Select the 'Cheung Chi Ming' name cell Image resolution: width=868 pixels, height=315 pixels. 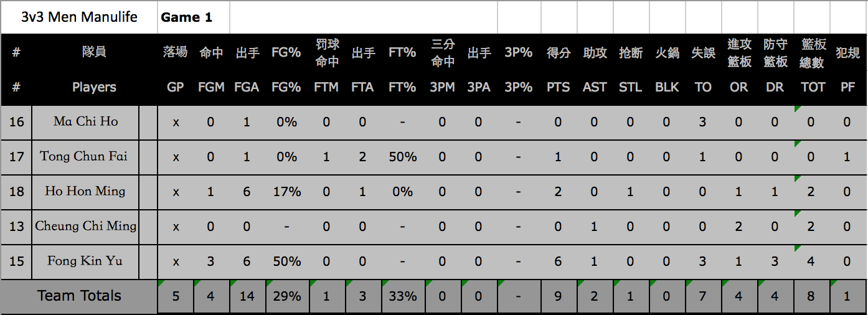tap(86, 226)
